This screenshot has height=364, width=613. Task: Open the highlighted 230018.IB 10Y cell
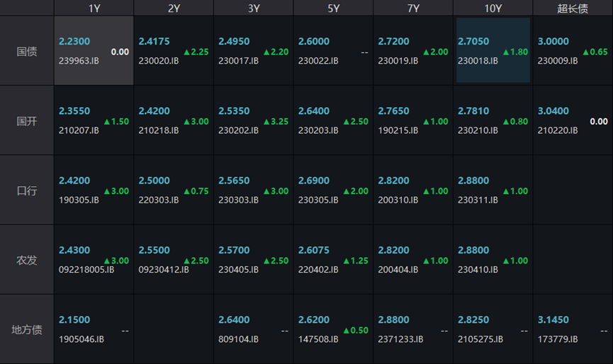point(493,51)
